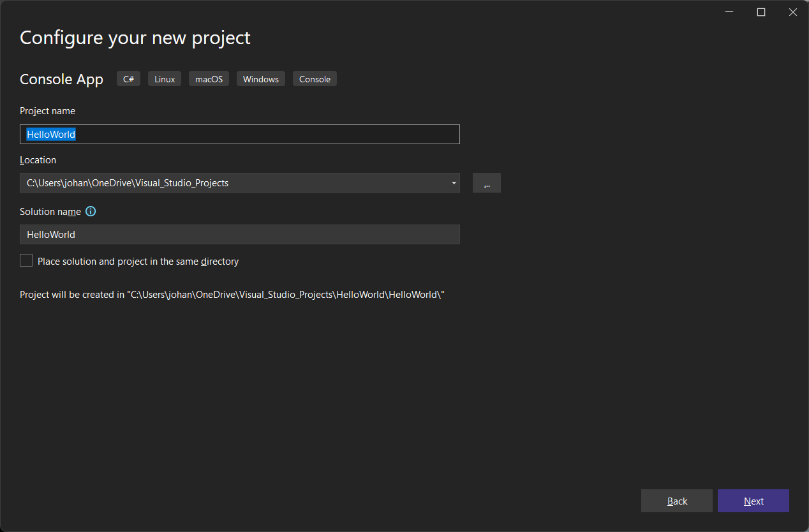Open the browse location button with ellipsis
Image resolution: width=809 pixels, height=532 pixels.
coord(487,183)
